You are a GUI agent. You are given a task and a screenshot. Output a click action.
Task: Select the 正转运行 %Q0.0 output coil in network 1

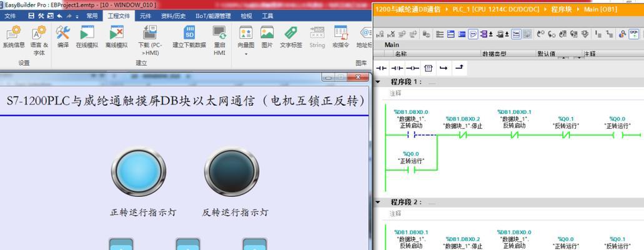[617, 135]
